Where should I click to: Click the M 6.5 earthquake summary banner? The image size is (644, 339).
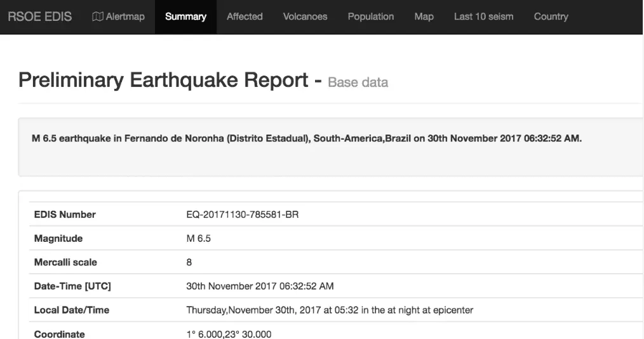click(307, 139)
